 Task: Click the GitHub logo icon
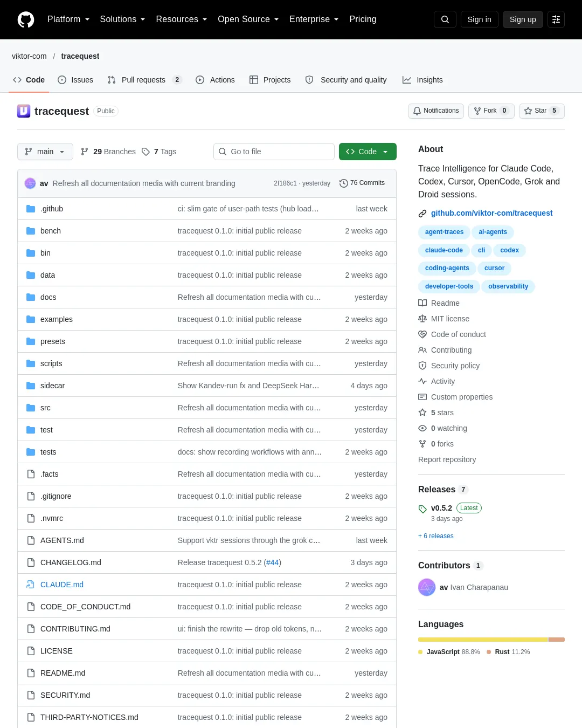(x=26, y=19)
